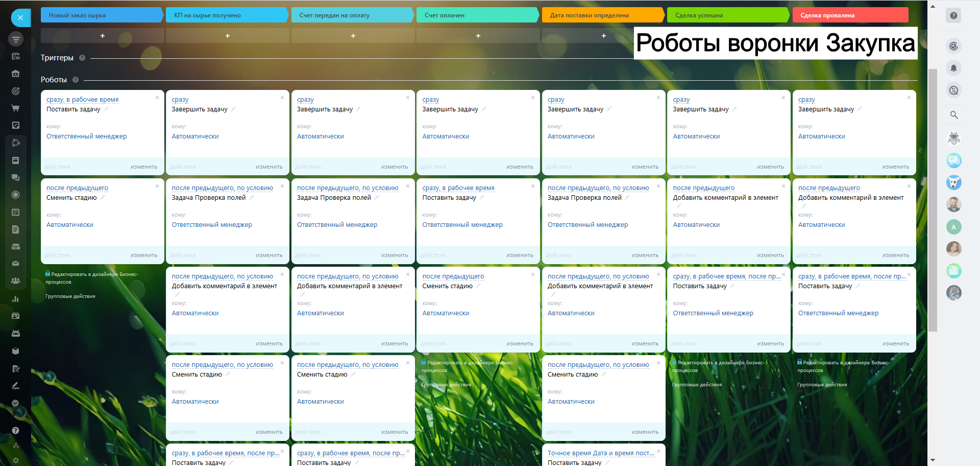Open notifications bell in right panel
Image resolution: width=980 pixels, height=466 pixels.
point(953,68)
